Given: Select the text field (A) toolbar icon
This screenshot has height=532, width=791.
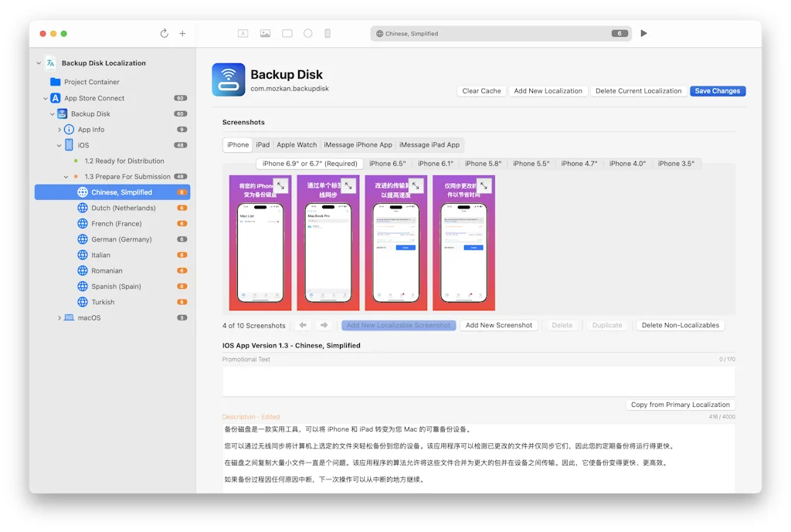Looking at the screenshot, I should (243, 33).
